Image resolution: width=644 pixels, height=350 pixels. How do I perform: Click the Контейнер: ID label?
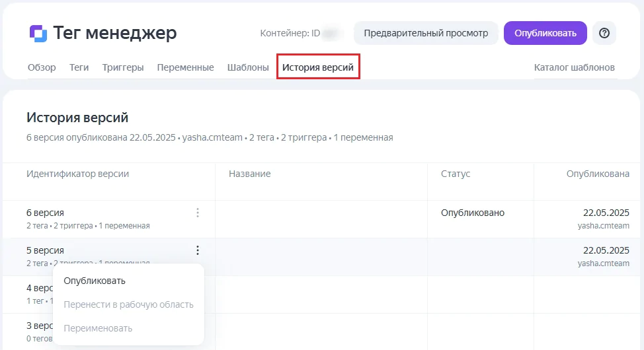point(290,33)
